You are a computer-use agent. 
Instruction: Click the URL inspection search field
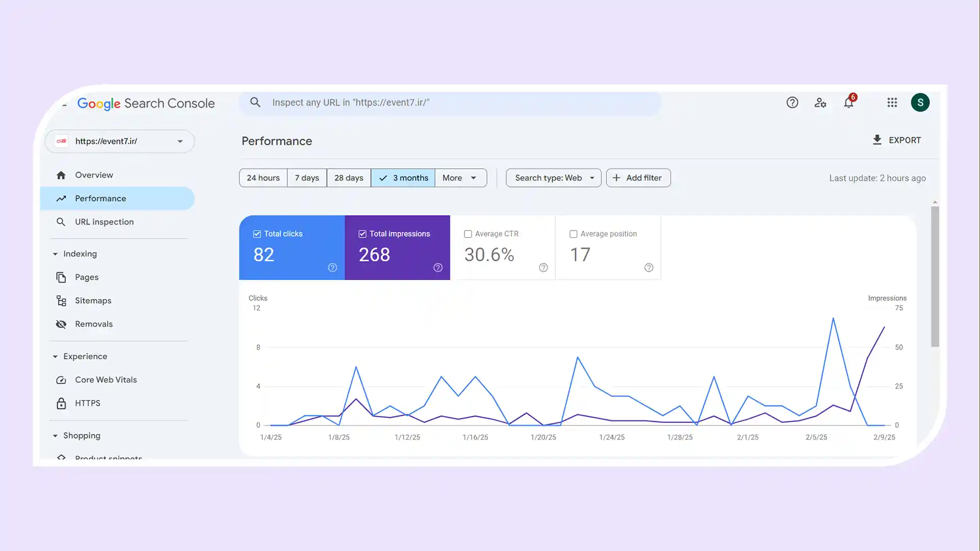(x=449, y=103)
